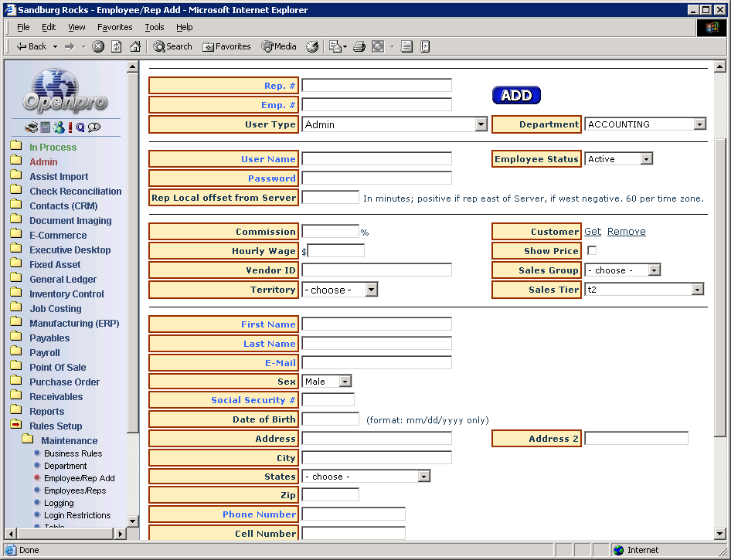Select Employees/Reps in Maintenance tree
This screenshot has height=560, width=731.
click(x=75, y=490)
